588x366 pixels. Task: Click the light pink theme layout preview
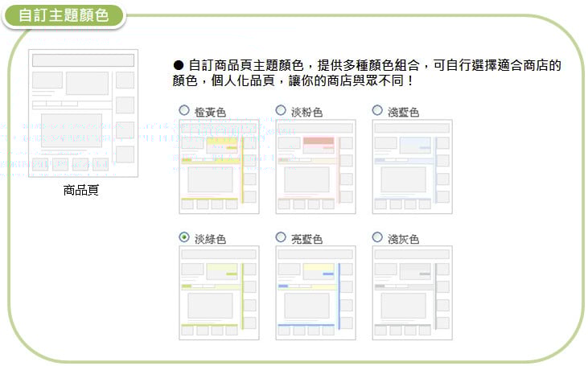[315, 167]
